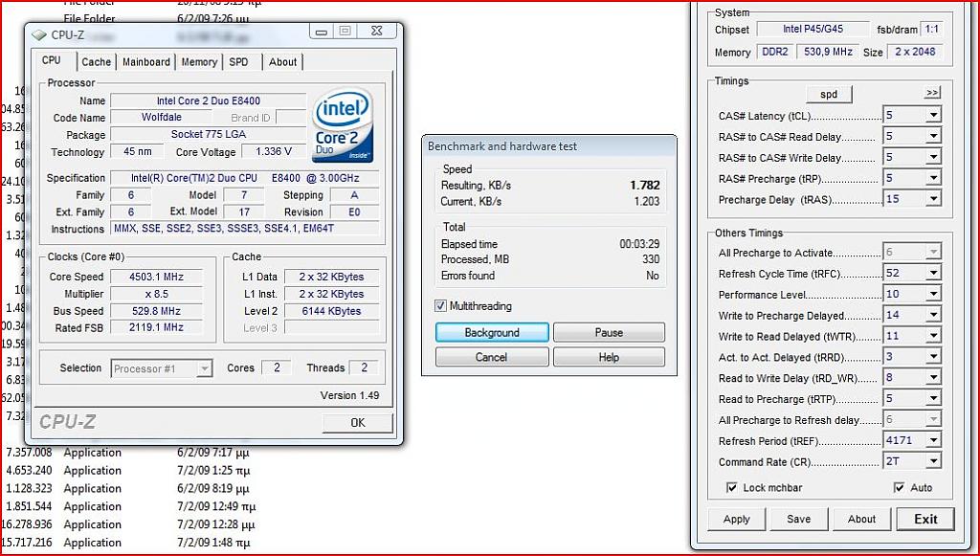Click the spd button under Timings
980x556 pixels.
[829, 95]
